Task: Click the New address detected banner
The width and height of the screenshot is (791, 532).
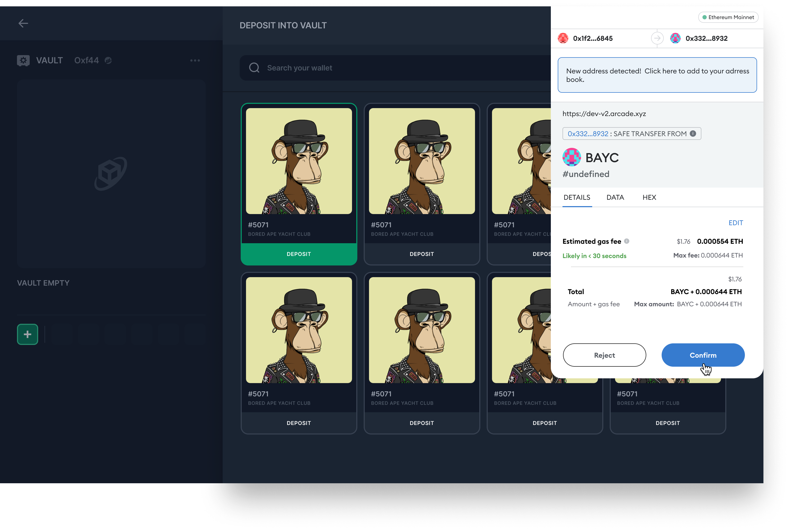Action: 657,75
